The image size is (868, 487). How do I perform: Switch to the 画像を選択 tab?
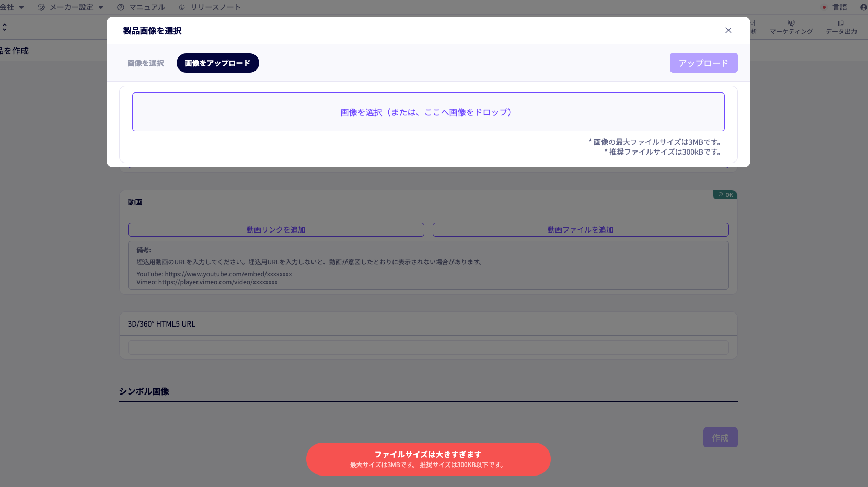[145, 63]
